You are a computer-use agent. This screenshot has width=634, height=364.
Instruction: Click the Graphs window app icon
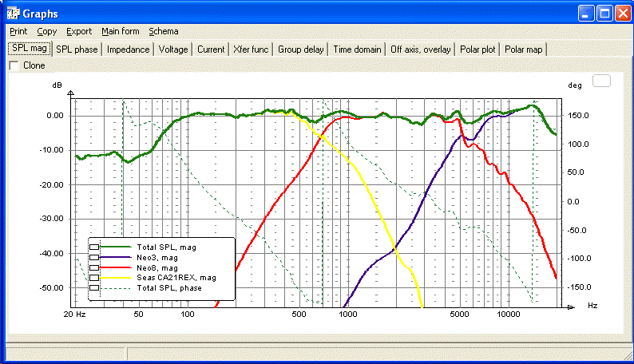pyautogui.click(x=13, y=14)
